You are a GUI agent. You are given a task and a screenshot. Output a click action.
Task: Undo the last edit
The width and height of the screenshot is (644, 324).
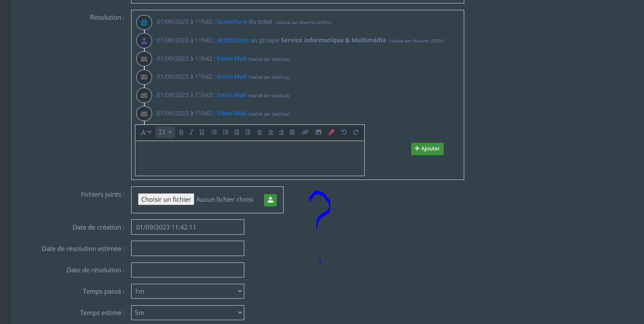pos(344,133)
